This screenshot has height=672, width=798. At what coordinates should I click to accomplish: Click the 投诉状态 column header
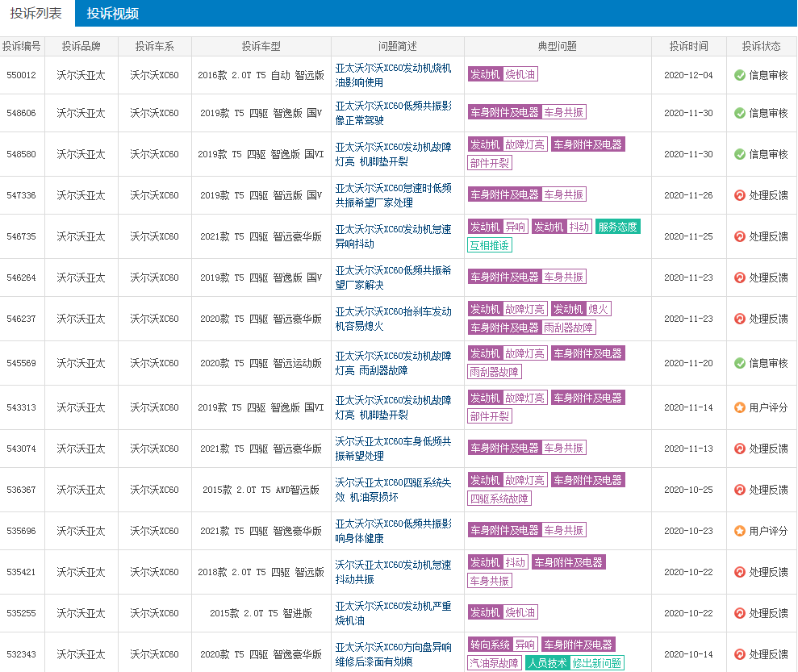click(x=762, y=46)
